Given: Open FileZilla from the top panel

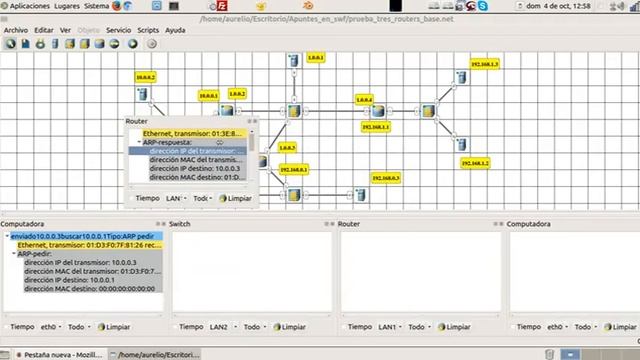Looking at the screenshot, I should [x=222, y=6].
